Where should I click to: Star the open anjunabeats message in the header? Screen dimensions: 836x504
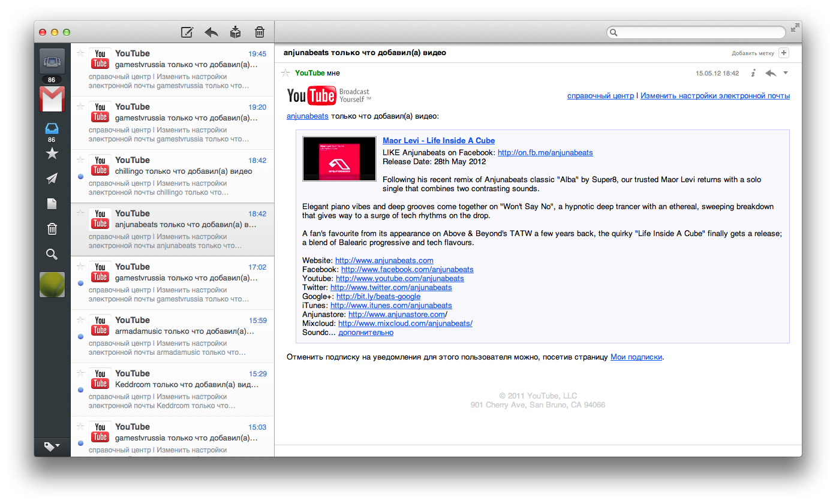[x=285, y=73]
